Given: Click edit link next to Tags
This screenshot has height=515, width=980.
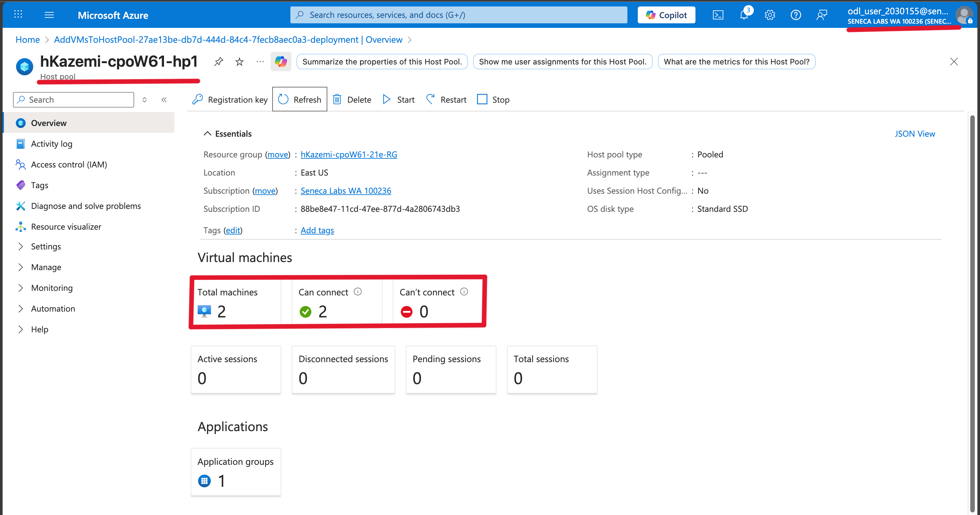Looking at the screenshot, I should pos(233,230).
